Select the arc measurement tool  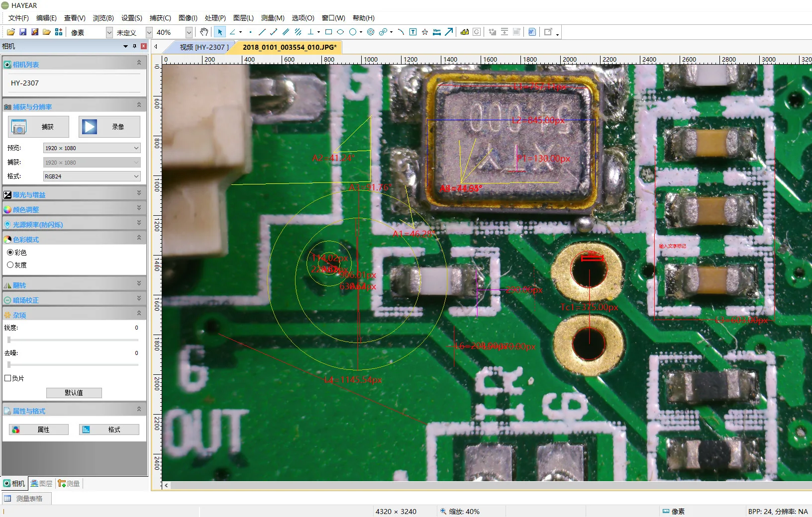click(x=401, y=32)
